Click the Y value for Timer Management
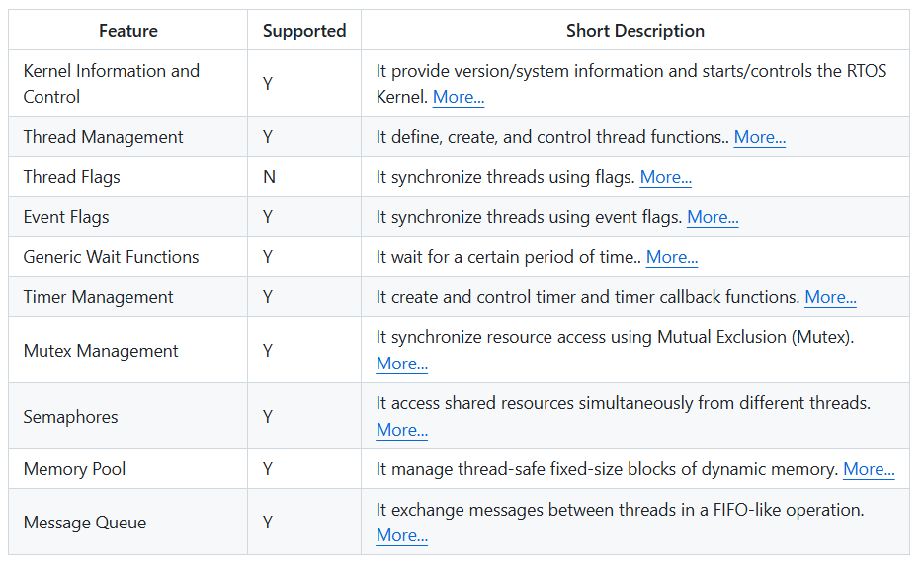 tap(268, 297)
